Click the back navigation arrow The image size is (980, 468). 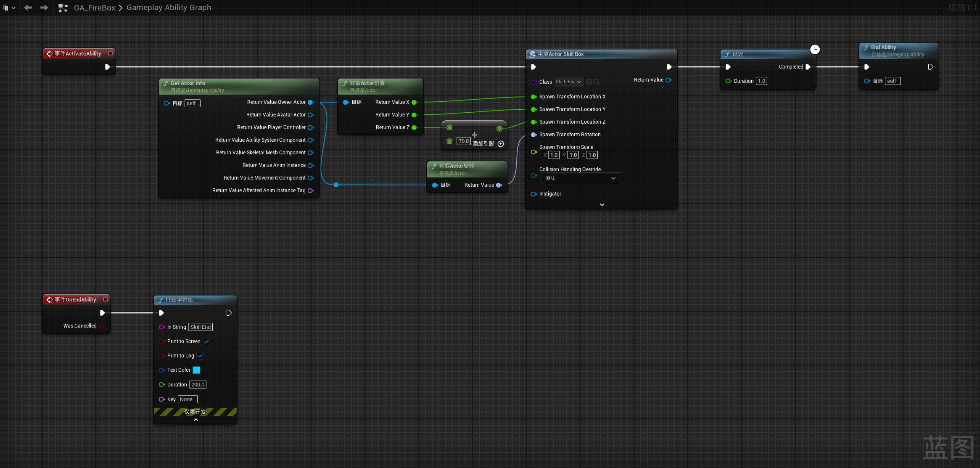(28, 8)
